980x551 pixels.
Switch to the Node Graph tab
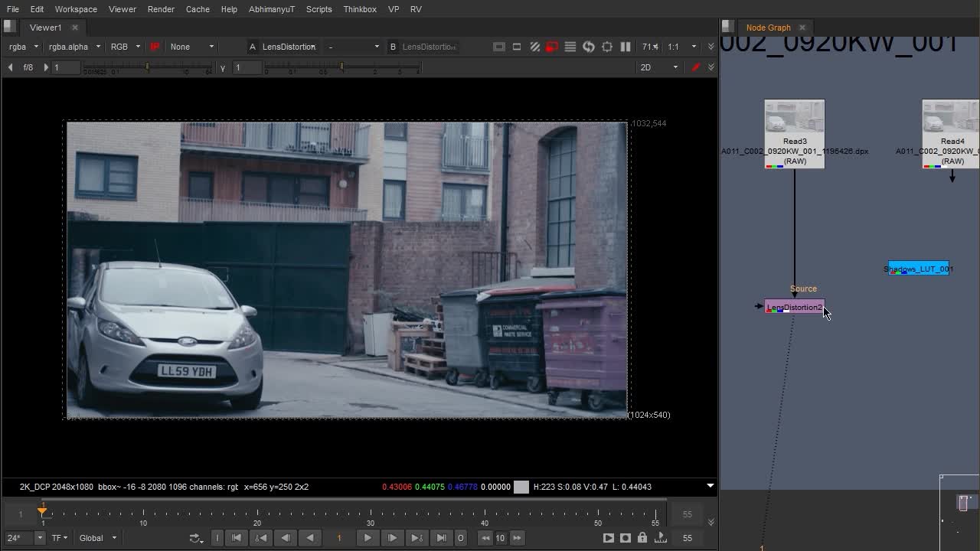(x=768, y=28)
